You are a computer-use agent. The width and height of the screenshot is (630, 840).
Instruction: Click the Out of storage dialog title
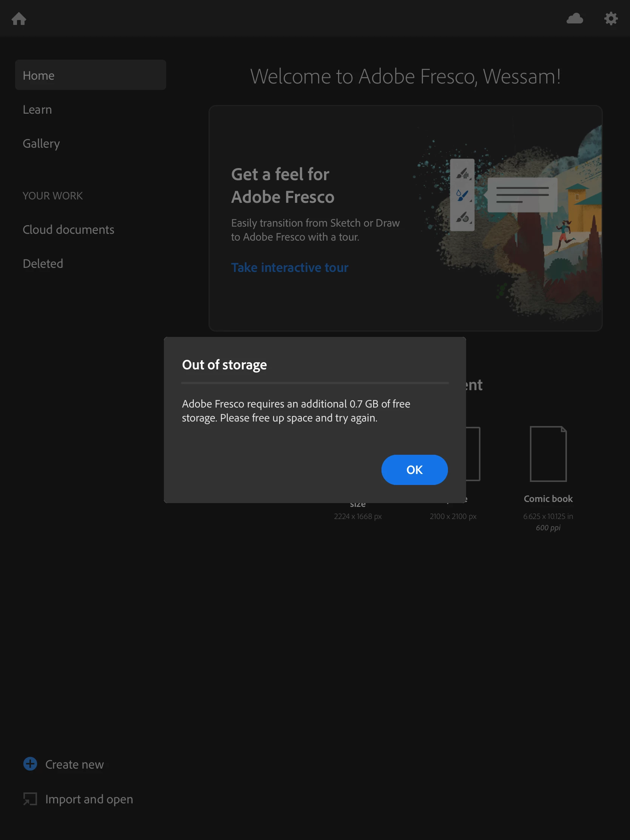tap(224, 364)
